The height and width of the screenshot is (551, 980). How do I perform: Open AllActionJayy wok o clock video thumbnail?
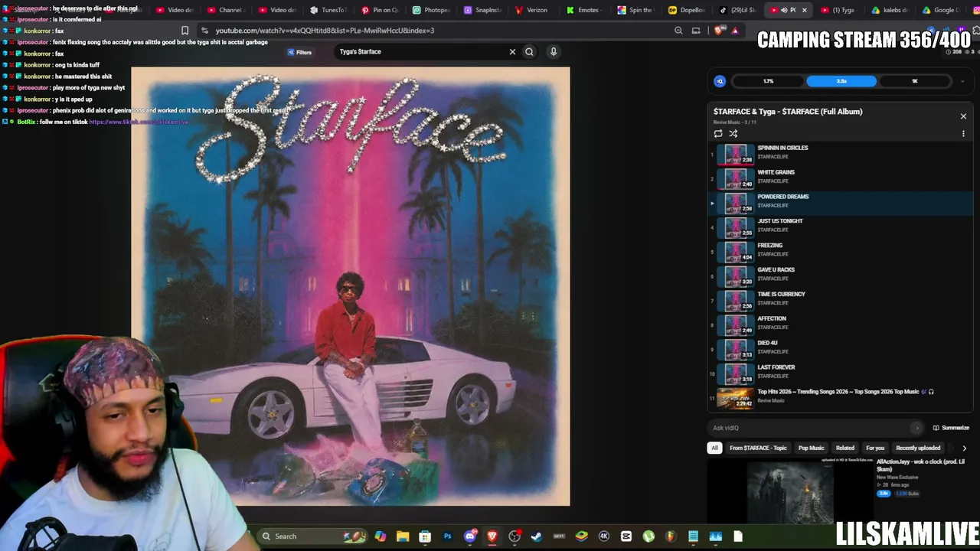coord(790,491)
